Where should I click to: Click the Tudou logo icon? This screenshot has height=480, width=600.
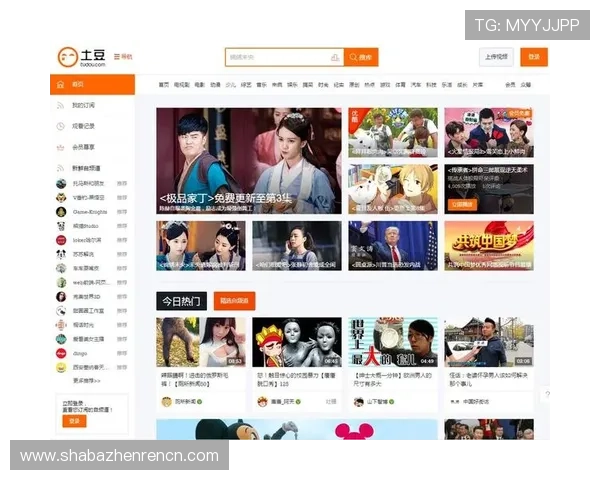[x=68, y=57]
